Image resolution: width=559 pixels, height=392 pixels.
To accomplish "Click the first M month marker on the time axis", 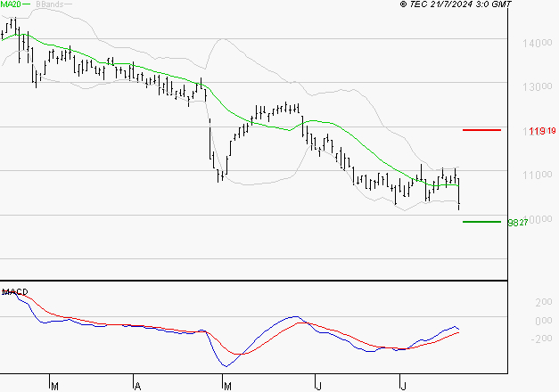I will 54,386.
